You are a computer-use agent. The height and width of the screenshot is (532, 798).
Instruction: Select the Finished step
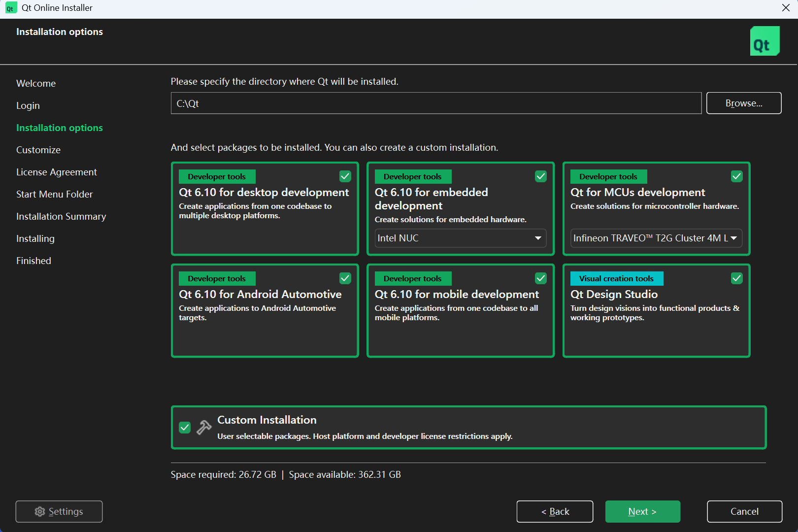(x=33, y=261)
